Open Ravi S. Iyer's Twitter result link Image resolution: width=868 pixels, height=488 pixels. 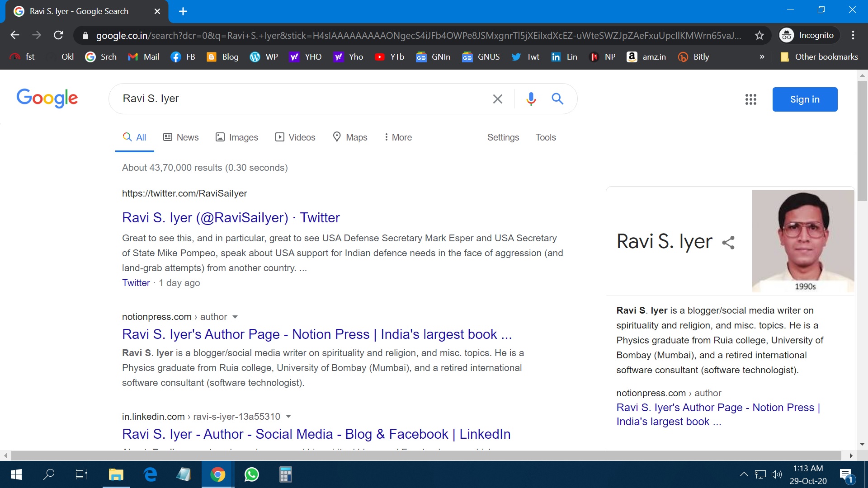(231, 217)
